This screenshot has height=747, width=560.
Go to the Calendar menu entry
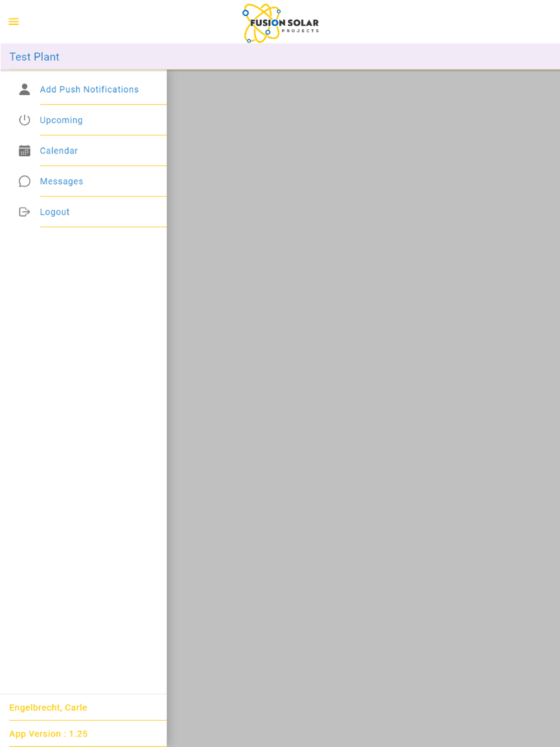83,151
